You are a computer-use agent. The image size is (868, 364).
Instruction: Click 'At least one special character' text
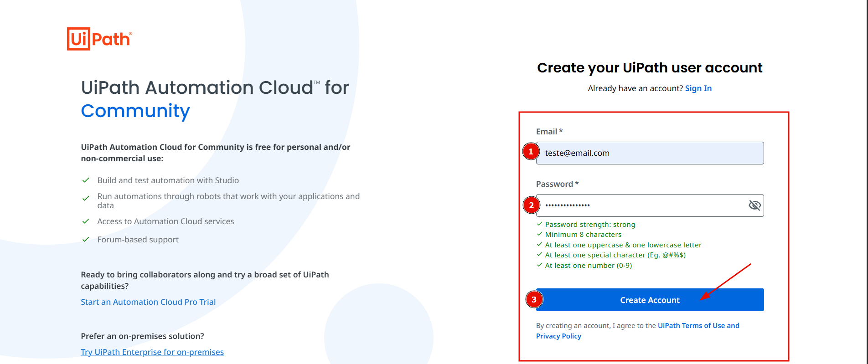(615, 255)
